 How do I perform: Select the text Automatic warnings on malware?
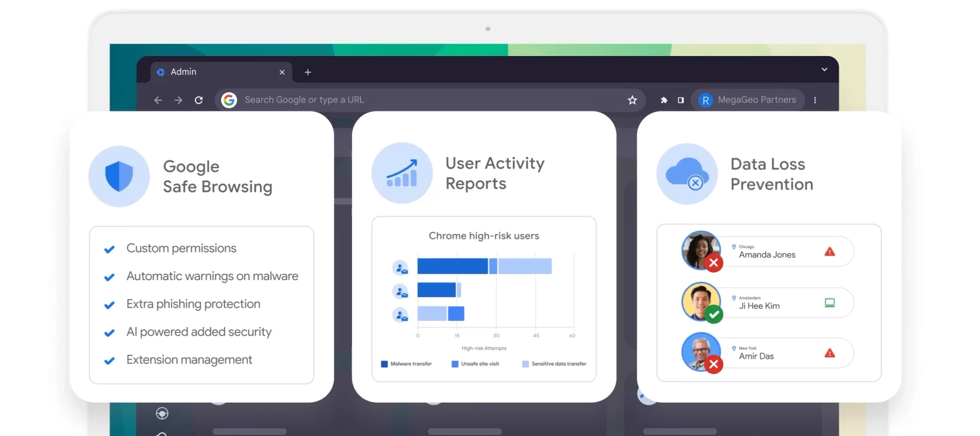pos(212,277)
